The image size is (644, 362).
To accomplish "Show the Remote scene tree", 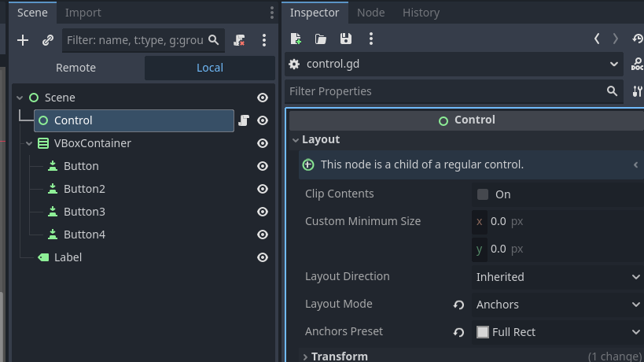I will coord(76,68).
